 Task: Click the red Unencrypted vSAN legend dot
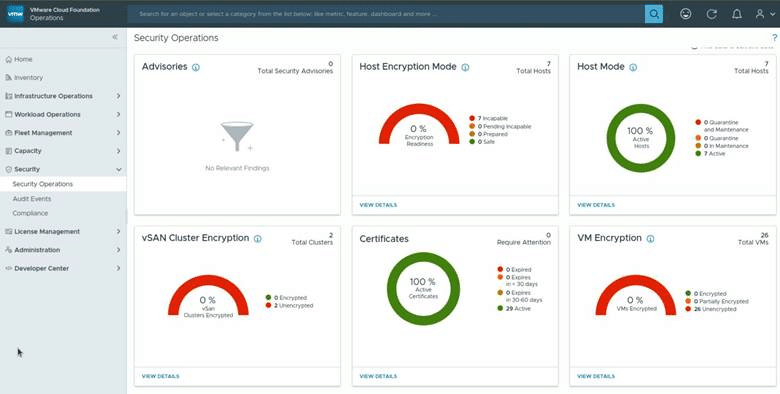(269, 305)
